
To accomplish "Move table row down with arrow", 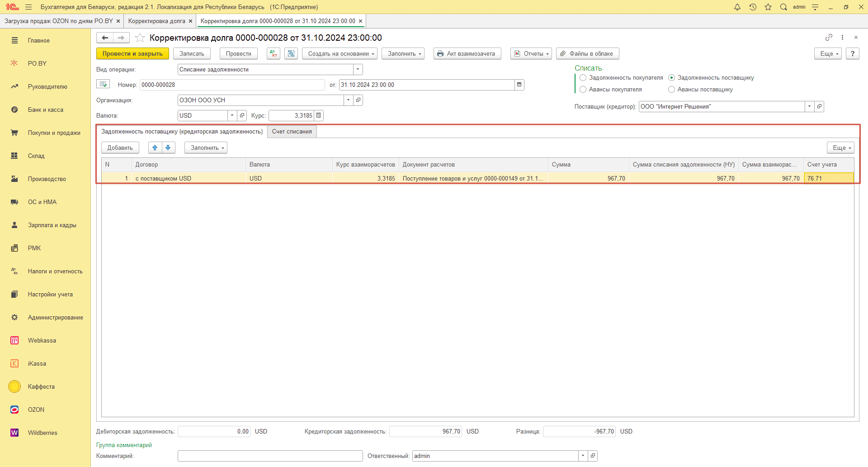I will [168, 148].
